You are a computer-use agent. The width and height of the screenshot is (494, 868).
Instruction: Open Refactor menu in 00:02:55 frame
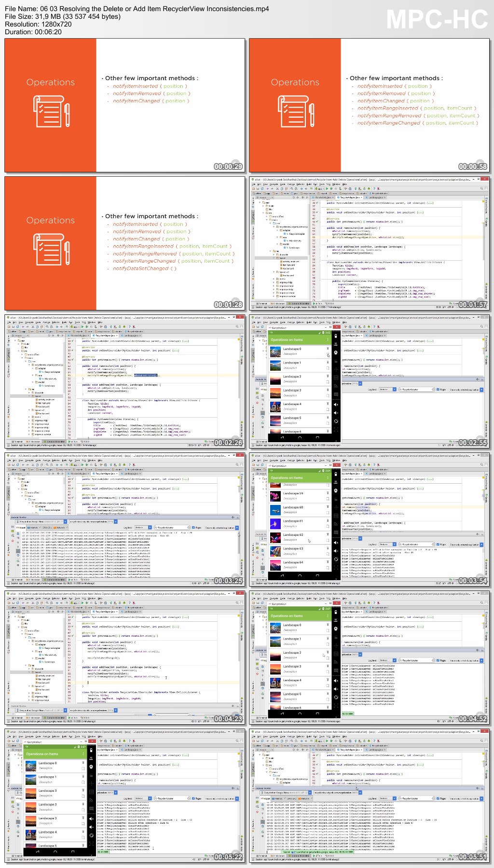point(300,322)
